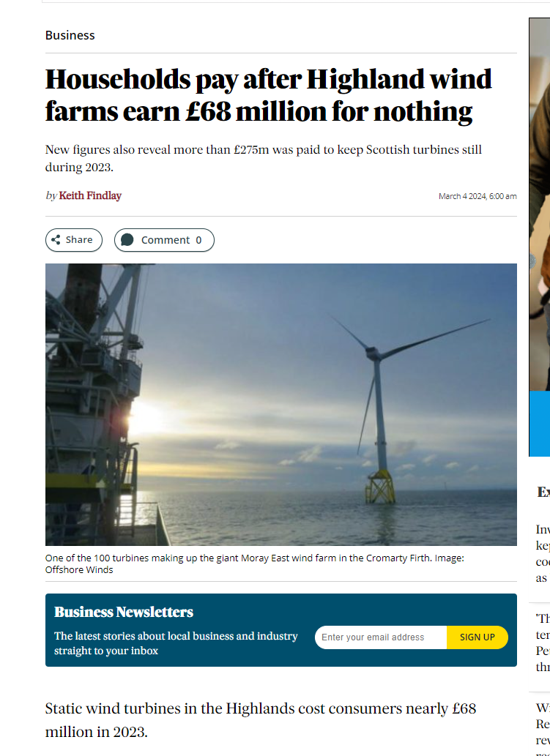This screenshot has width=550, height=756.
Task: Open the sidebar story starting 'Th'
Action: pos(543,643)
